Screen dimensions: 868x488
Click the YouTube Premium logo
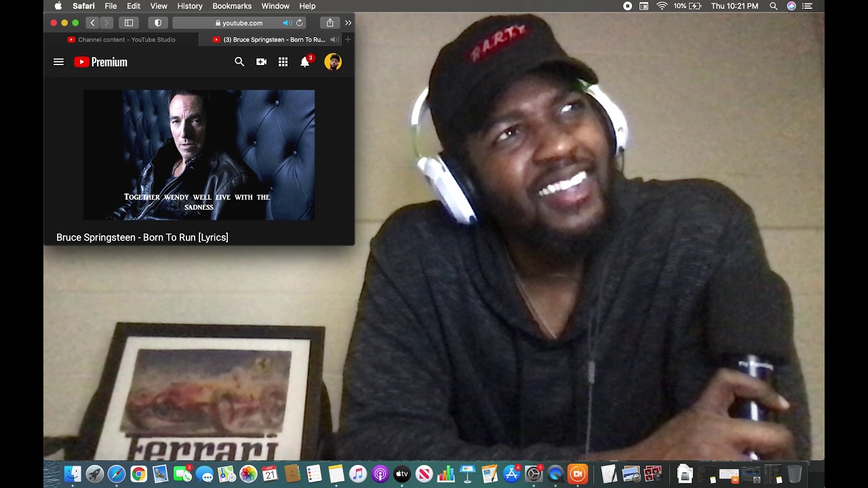(100, 62)
